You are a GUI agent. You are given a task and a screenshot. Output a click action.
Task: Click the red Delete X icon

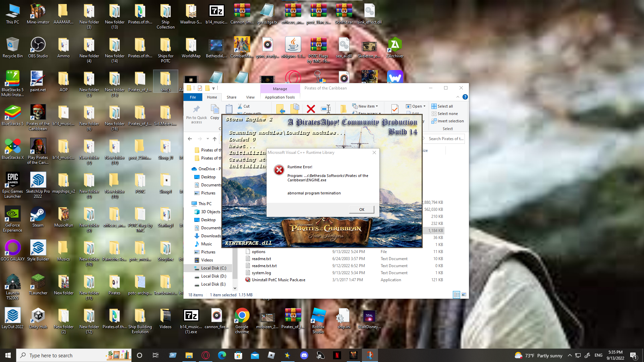coord(311,109)
